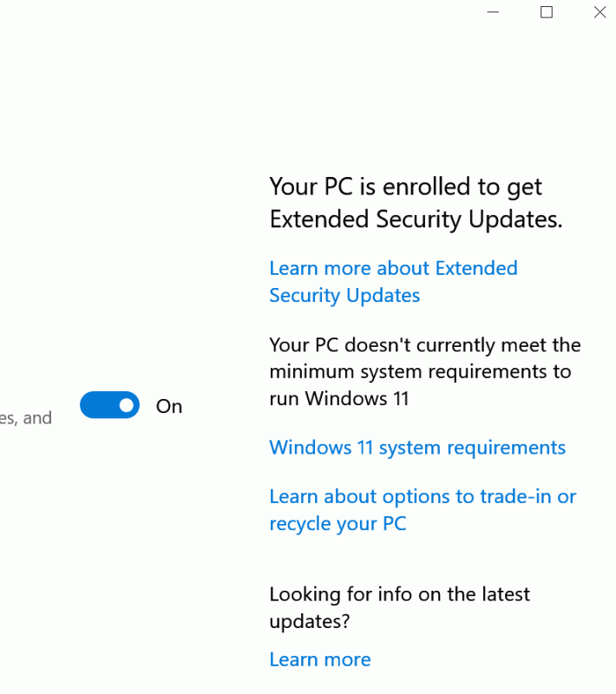Open Learn more about Extended Security Updates

[393, 269]
